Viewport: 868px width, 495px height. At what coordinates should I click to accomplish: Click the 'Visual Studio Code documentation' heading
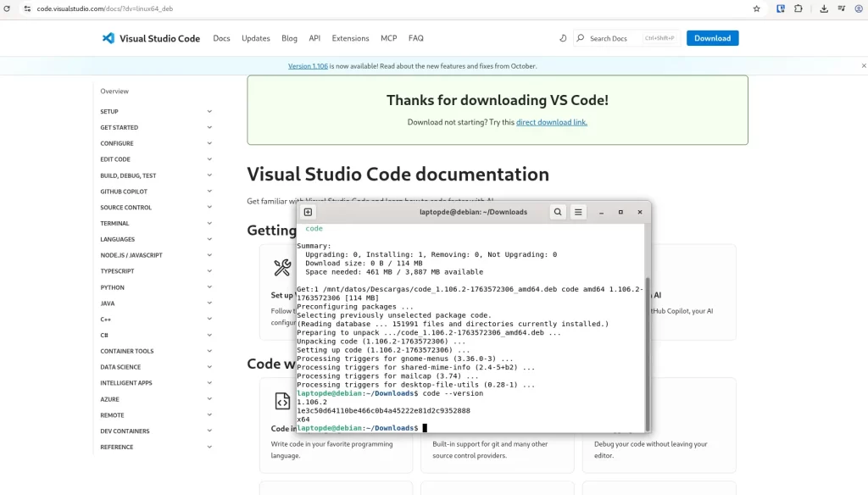tap(398, 175)
